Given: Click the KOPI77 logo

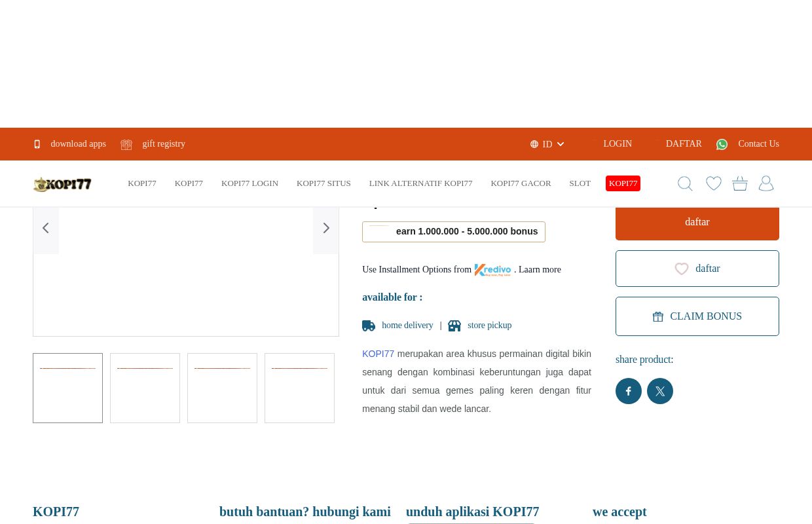Looking at the screenshot, I should 62,184.
